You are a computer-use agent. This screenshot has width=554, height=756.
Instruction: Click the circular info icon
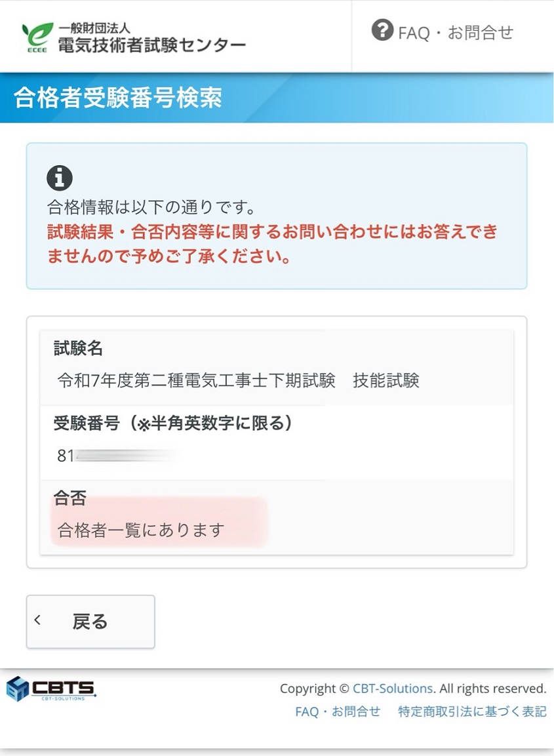60,178
